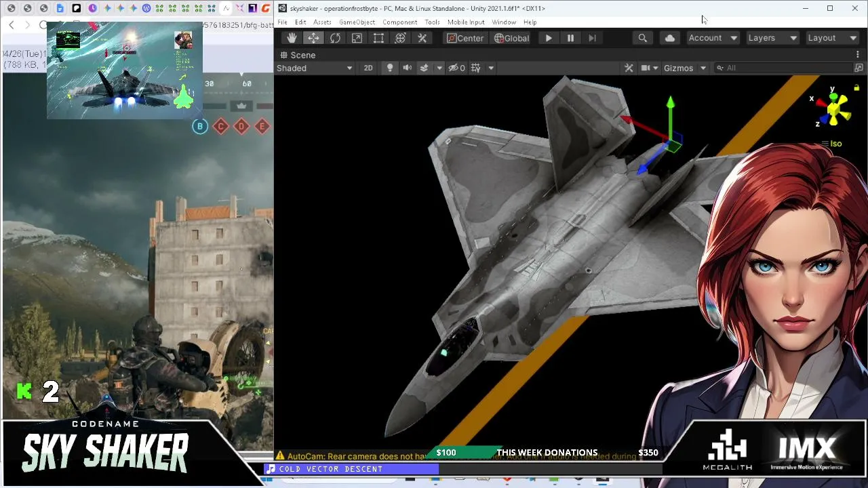Open the Layout dropdown

832,38
